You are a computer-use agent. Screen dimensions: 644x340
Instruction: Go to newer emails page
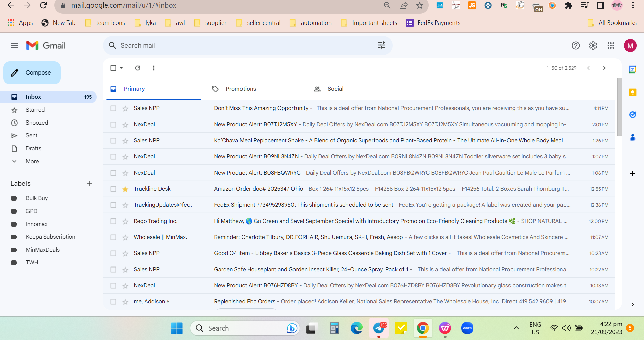[588, 68]
